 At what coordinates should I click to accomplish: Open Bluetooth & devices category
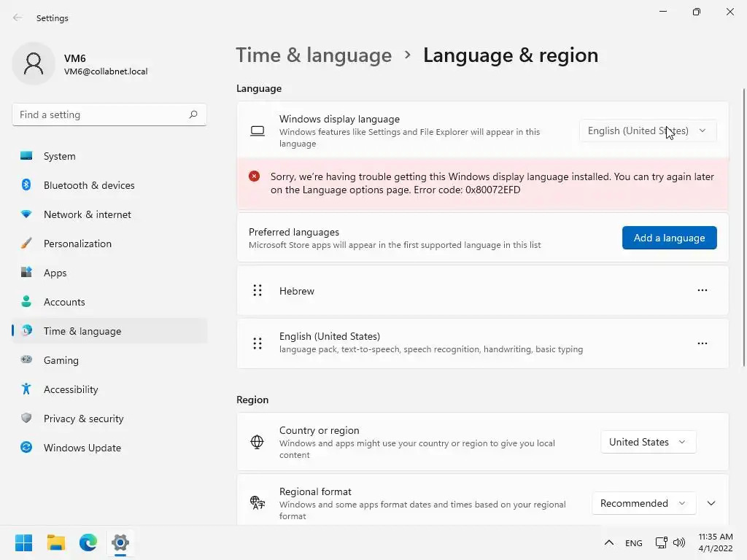coord(109,185)
